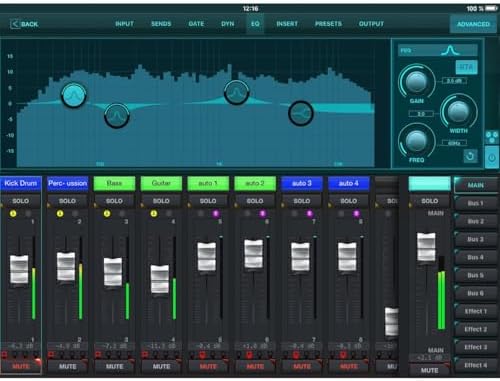Viewport: 500px width, 381px height.
Task: Click the Guitar channel fader cap
Action: [x=160, y=279]
